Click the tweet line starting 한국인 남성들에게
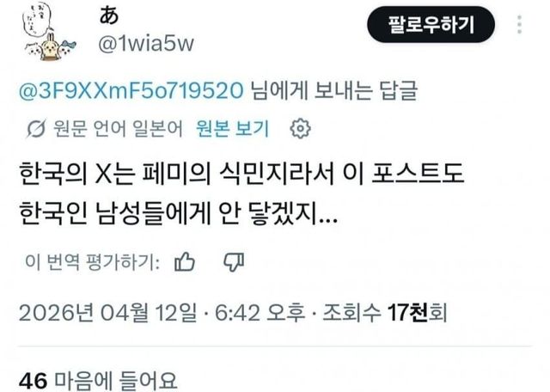This screenshot has height=392, width=550. (x=178, y=214)
